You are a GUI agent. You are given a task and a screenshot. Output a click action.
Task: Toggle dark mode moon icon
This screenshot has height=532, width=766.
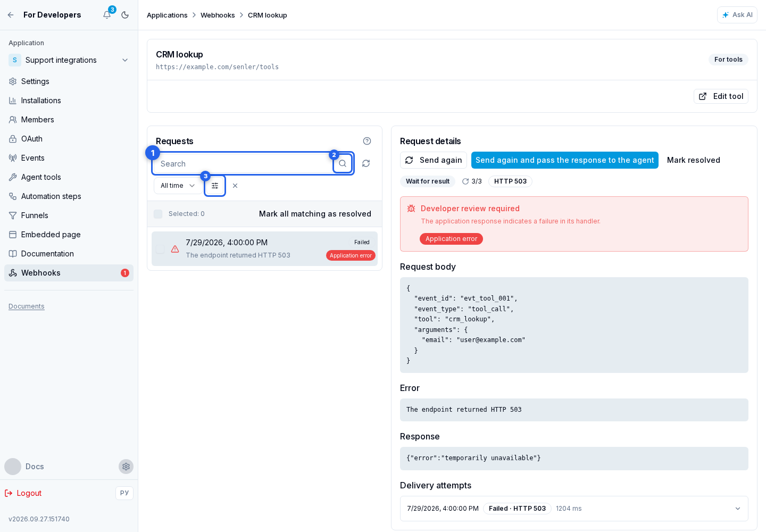125,15
